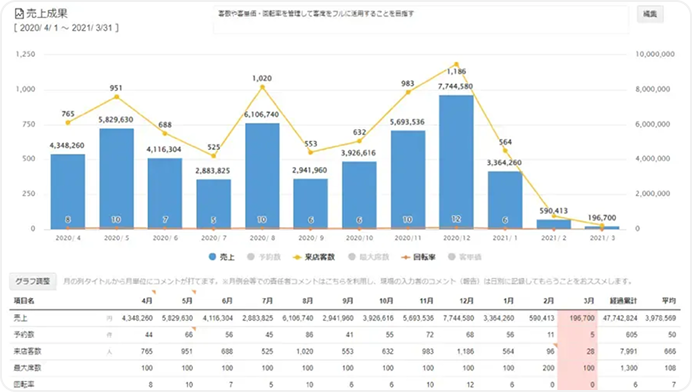692x392 pixels.
Task: Click the blue sales bar for 2021/1
Action: pos(505,200)
